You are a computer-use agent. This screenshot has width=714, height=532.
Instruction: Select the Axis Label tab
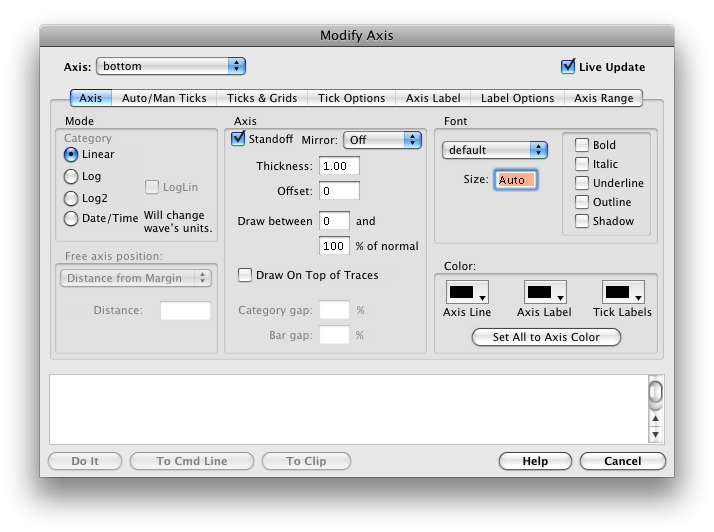[433, 98]
